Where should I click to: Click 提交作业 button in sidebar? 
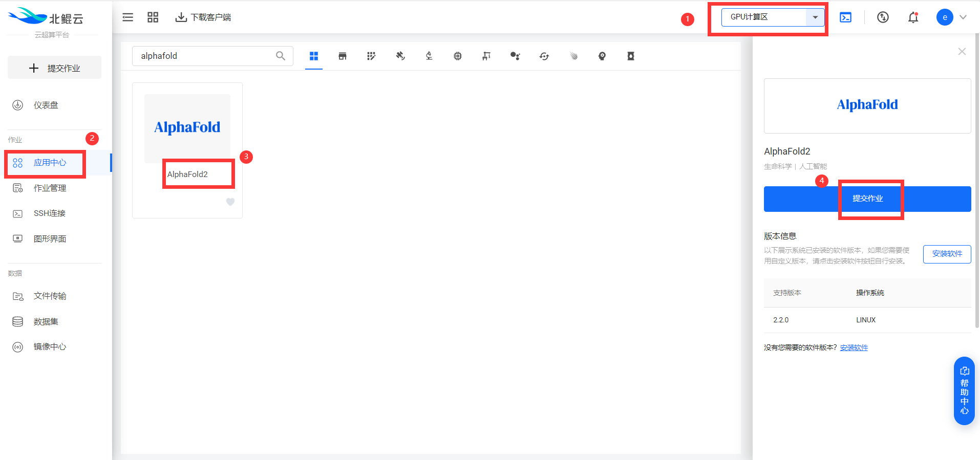tap(54, 68)
